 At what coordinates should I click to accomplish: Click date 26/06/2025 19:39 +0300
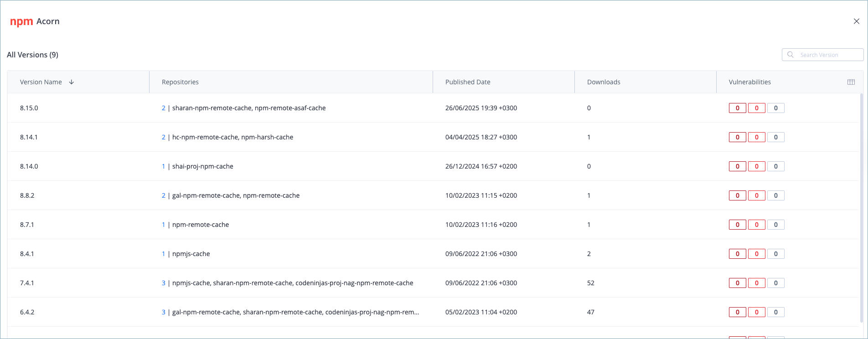tap(481, 108)
